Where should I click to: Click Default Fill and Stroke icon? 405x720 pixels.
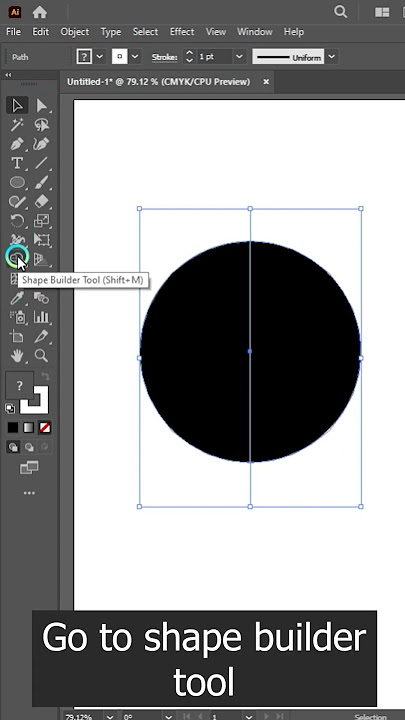click(x=10, y=408)
